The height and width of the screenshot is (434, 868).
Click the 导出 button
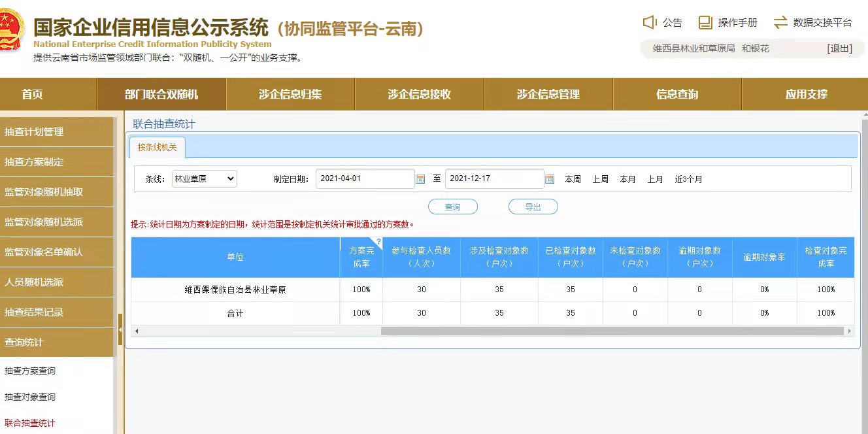click(533, 207)
